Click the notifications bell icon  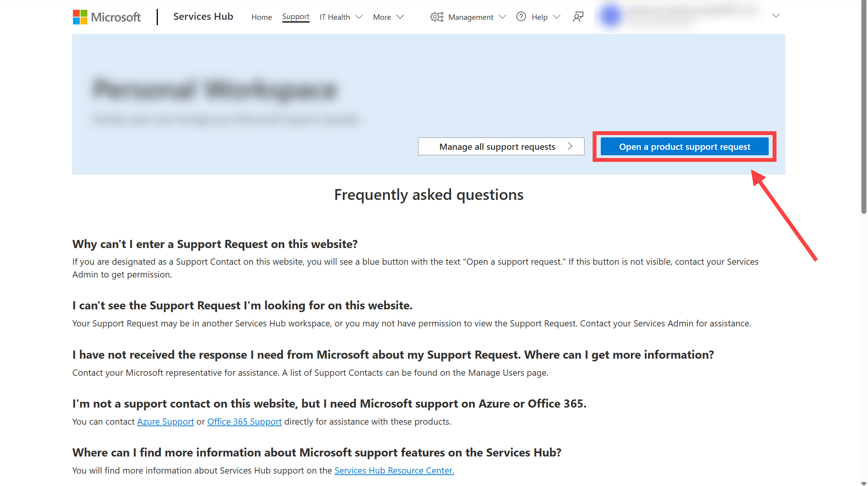pyautogui.click(x=577, y=17)
